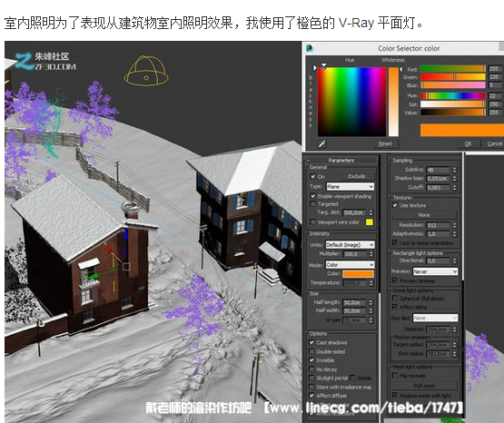Open the light Type dropdown showing Plane

tap(350, 186)
